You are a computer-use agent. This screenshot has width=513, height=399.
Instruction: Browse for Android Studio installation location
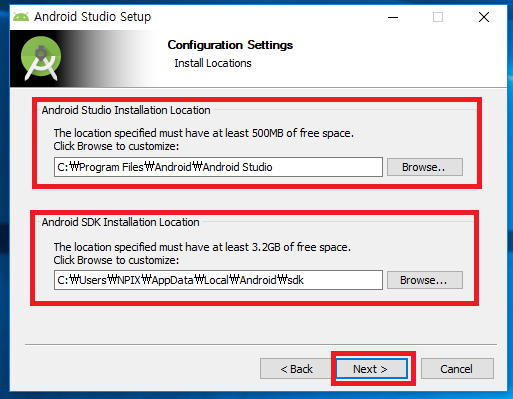[425, 167]
